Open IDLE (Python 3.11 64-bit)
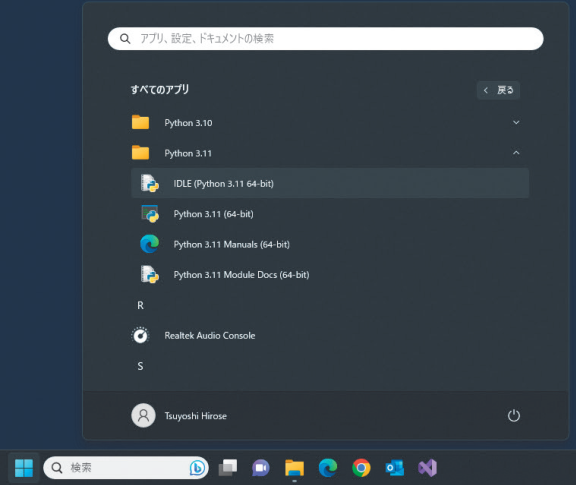The image size is (576, 485). click(x=330, y=183)
